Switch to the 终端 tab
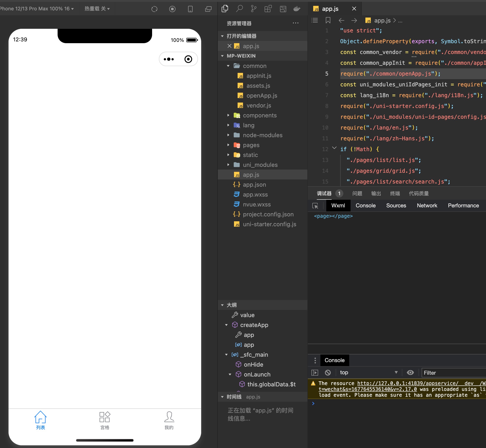486x448 pixels. click(x=395, y=193)
